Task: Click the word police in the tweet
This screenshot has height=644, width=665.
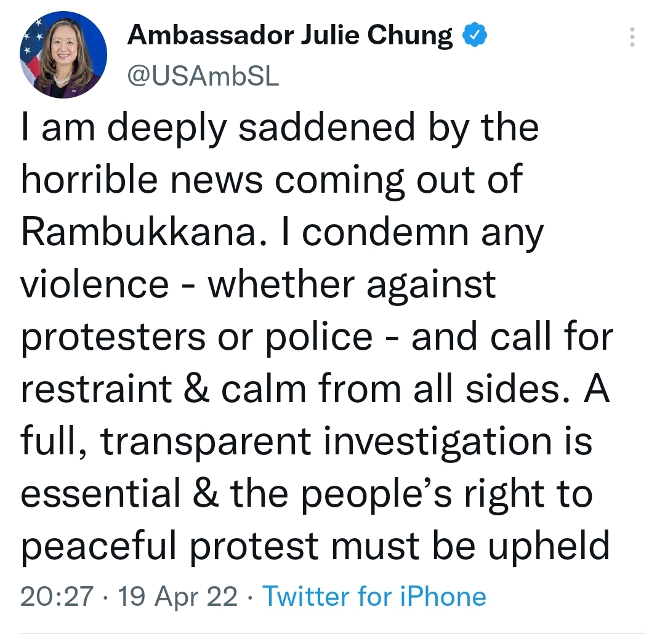Action: (321, 337)
